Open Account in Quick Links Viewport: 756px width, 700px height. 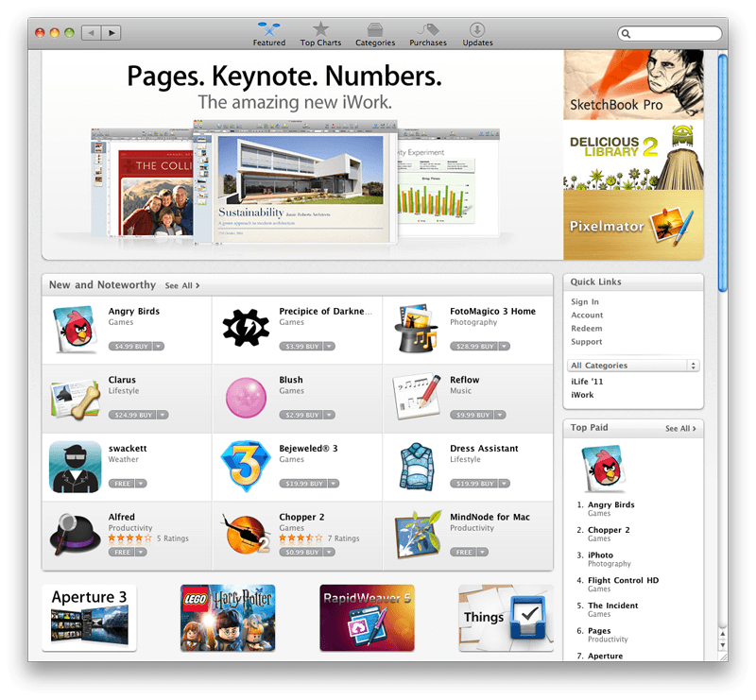pos(587,316)
